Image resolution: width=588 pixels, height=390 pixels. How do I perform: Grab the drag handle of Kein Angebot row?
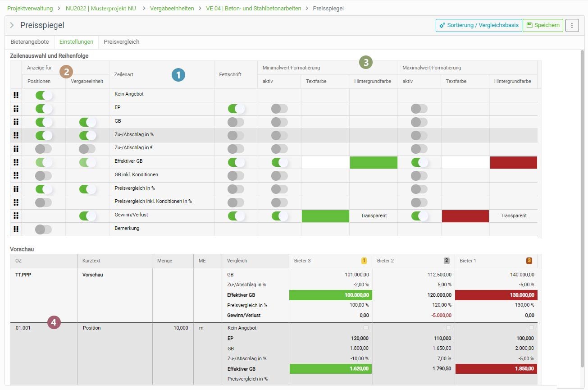tap(16, 95)
